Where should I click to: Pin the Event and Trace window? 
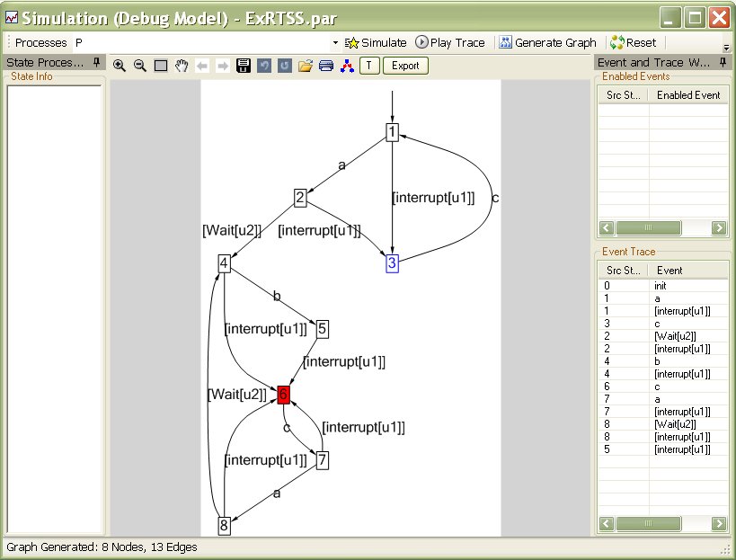(723, 62)
